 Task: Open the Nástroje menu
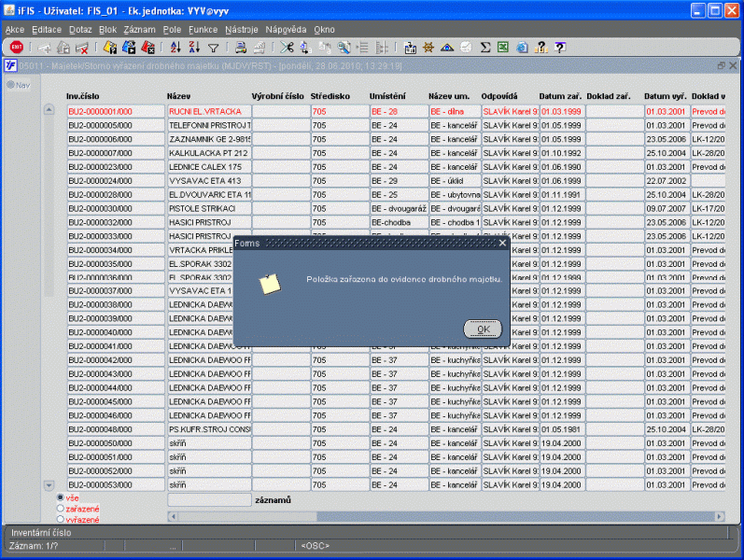[241, 30]
